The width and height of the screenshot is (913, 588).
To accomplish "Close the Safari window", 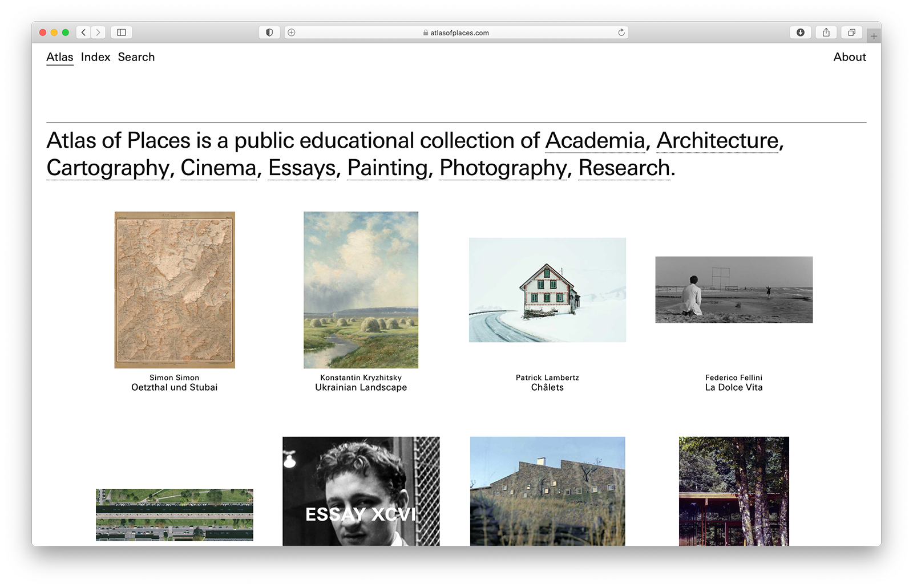I will click(43, 33).
